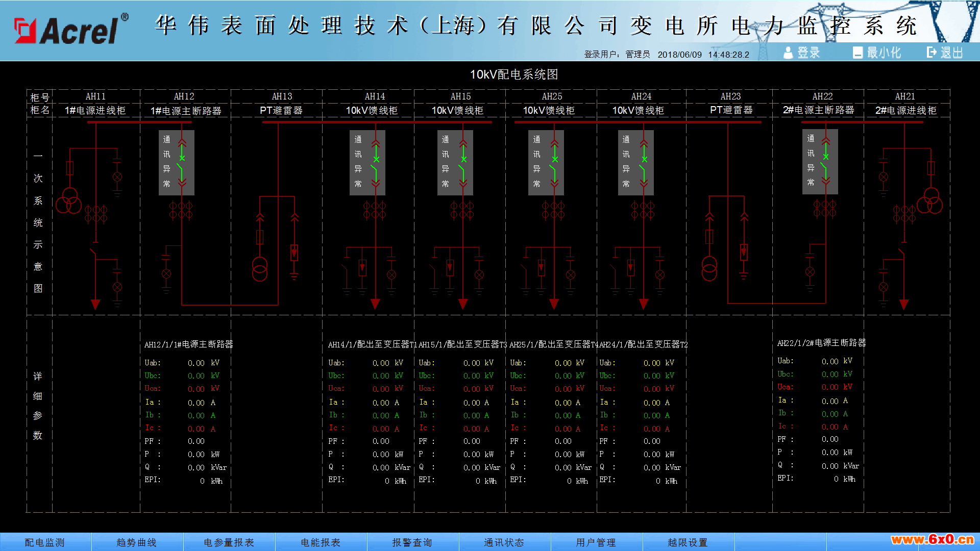
Task: Click the AH21 fuse symbol
Action: pyautogui.click(x=931, y=168)
